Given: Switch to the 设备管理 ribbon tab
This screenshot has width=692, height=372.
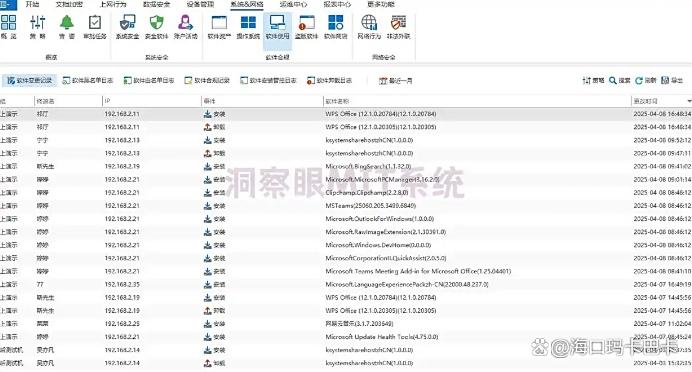Looking at the screenshot, I should [x=200, y=4].
